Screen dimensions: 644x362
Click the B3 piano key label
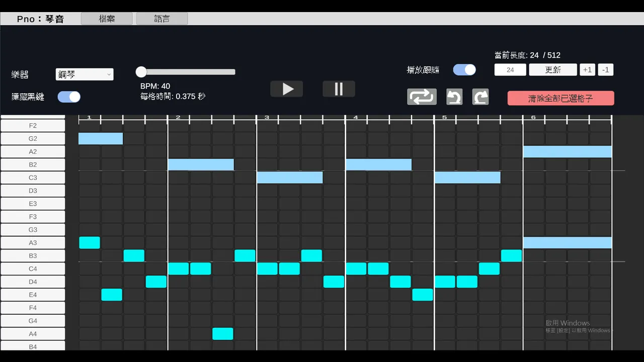[33, 256]
